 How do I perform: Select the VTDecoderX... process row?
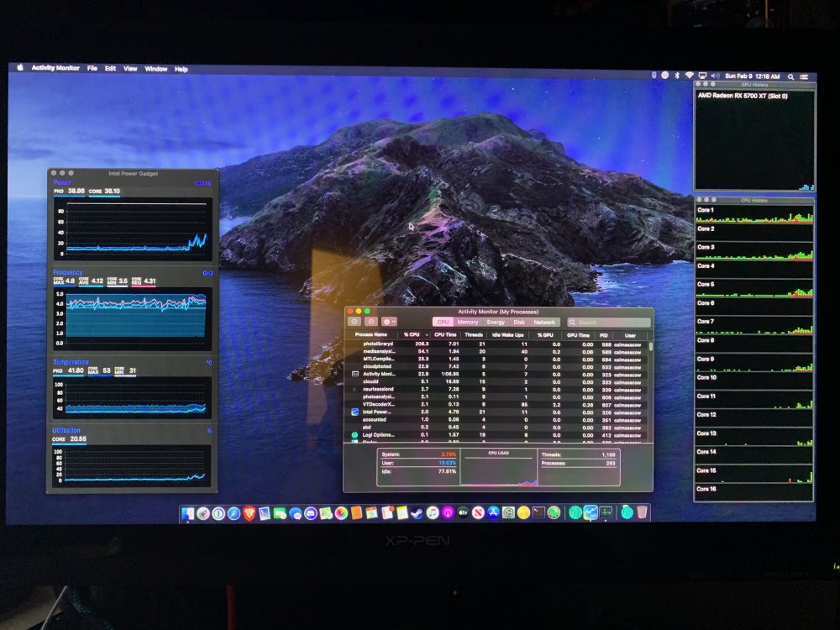(x=497, y=405)
